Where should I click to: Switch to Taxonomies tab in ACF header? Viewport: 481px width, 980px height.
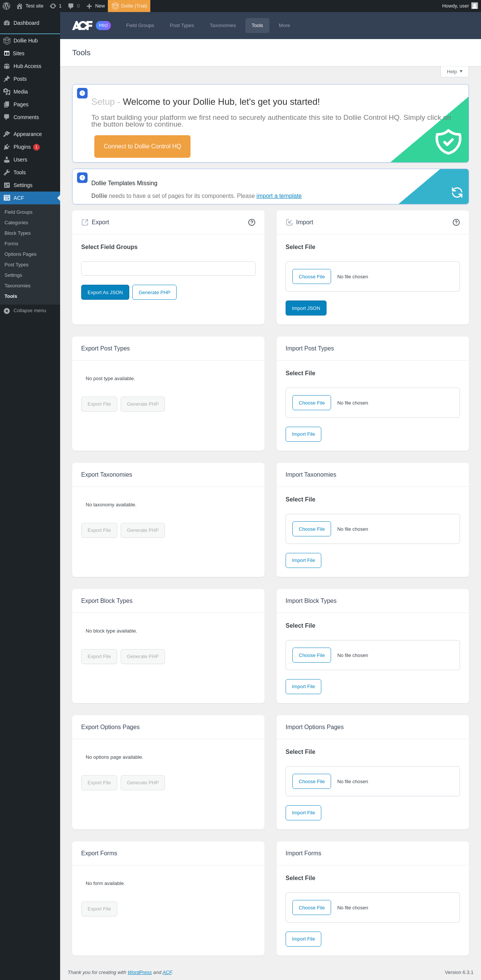[x=222, y=26]
